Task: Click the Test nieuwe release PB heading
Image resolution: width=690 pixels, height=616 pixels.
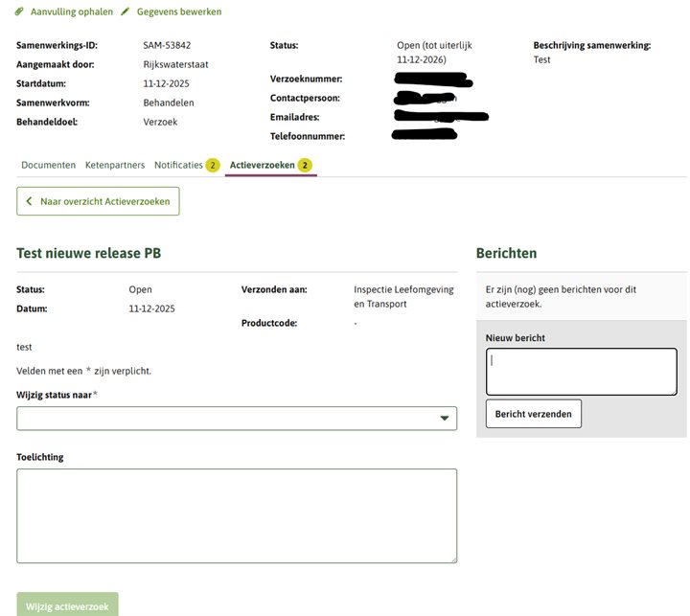Action: coord(89,253)
